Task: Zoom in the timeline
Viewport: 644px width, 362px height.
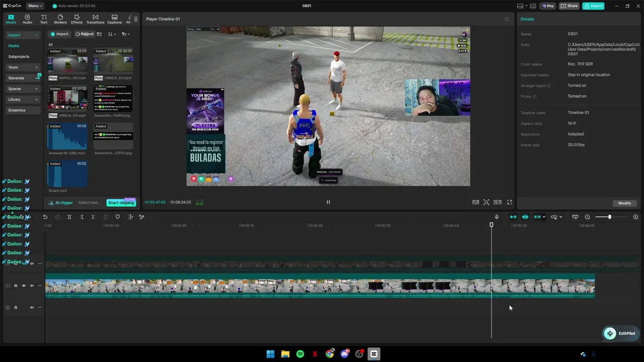Action: (x=635, y=217)
